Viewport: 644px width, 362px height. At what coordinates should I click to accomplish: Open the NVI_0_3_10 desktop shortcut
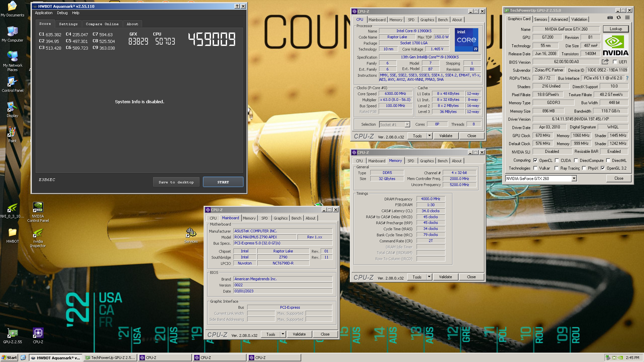click(12, 210)
